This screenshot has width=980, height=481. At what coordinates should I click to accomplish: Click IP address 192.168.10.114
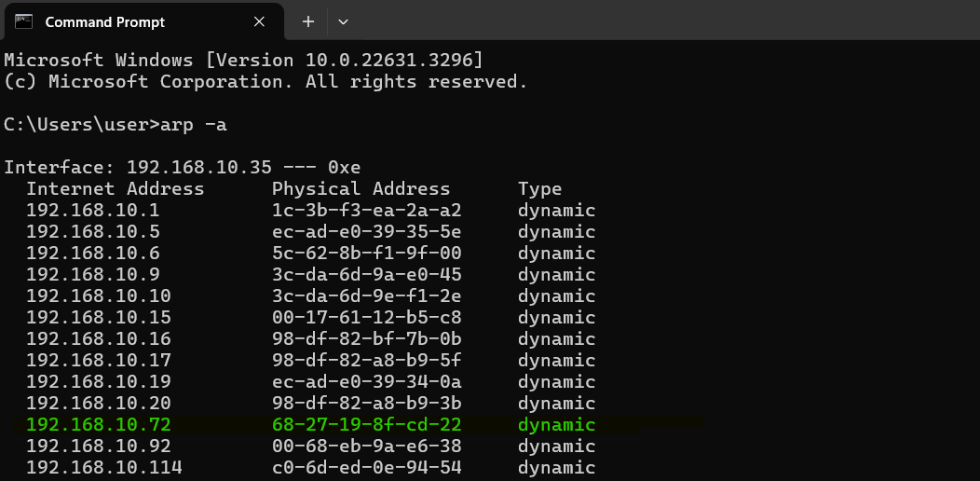coord(104,468)
